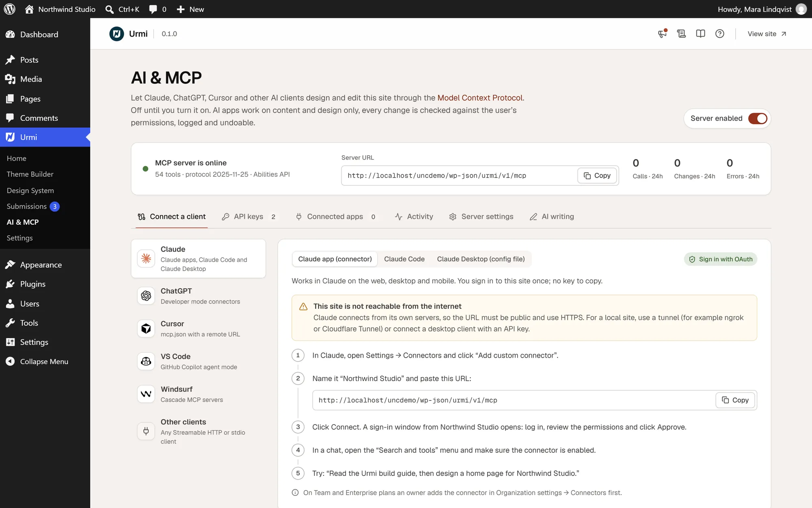This screenshot has height=508, width=812.
Task: Select Claude app (connector) option
Action: click(x=335, y=259)
